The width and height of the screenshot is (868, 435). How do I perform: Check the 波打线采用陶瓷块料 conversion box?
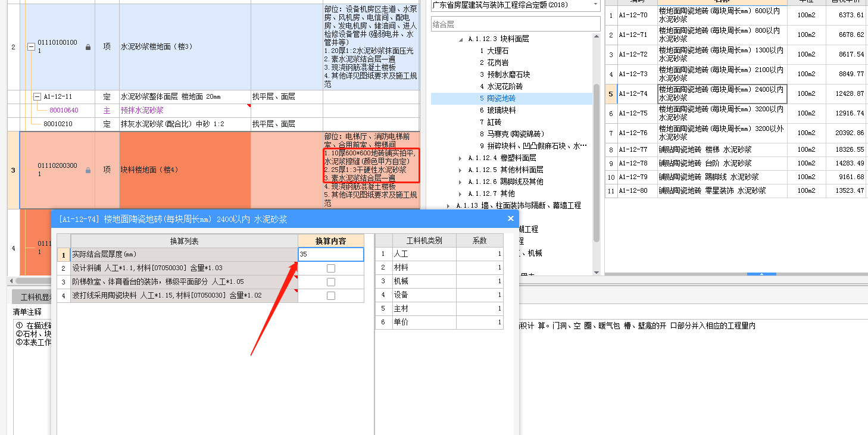(x=331, y=296)
